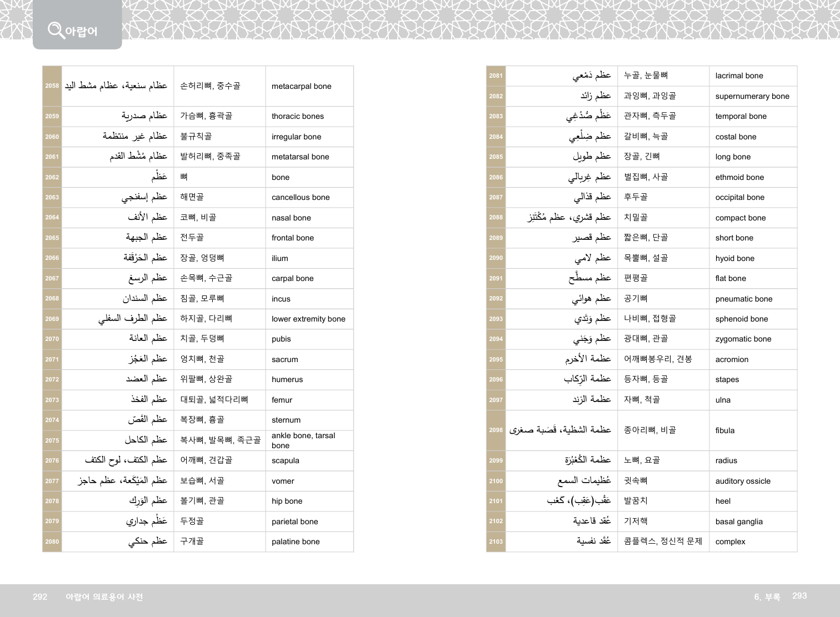Select the 아랍어 header tab label
This screenshot has height=617, width=840.
(x=81, y=32)
